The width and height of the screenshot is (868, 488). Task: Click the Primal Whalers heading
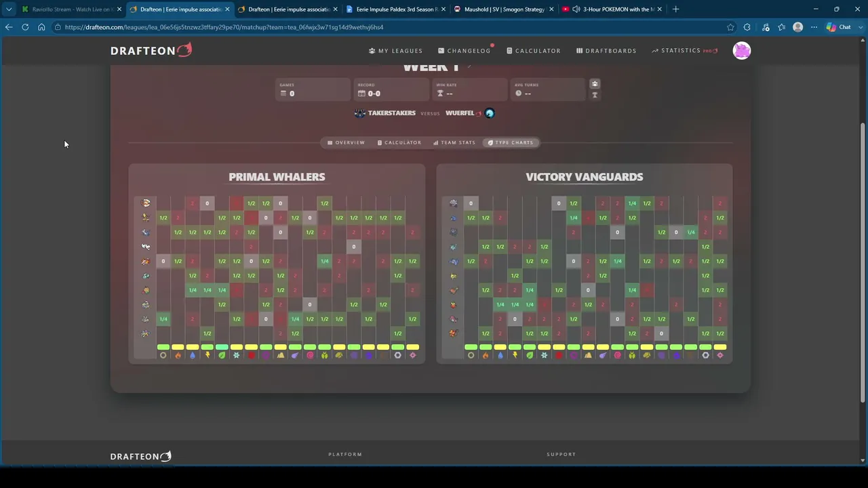click(x=277, y=177)
